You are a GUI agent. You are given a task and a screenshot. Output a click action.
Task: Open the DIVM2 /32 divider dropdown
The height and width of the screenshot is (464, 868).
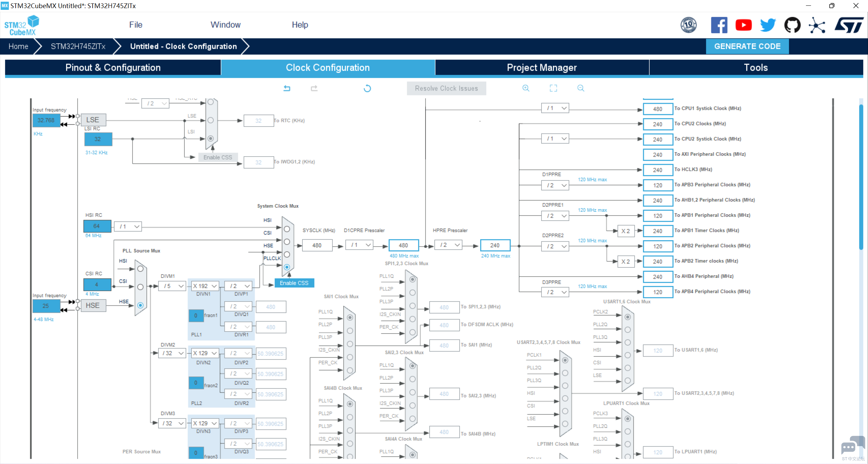pos(172,353)
